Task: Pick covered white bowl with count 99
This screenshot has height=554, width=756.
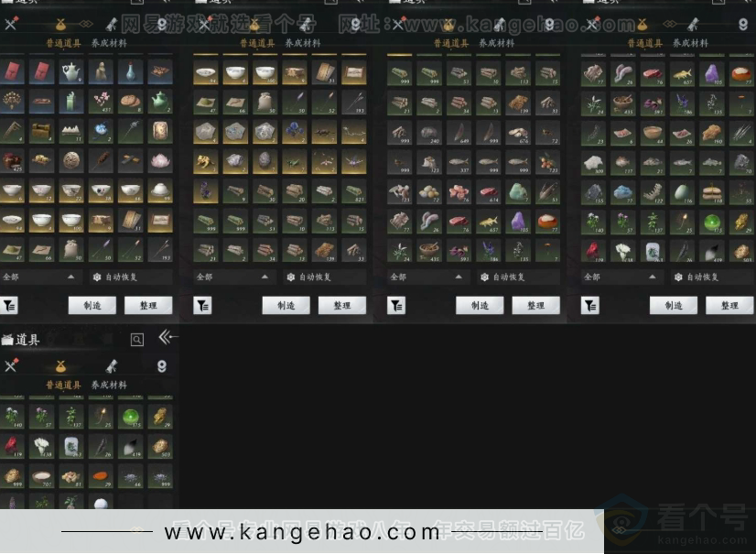Action: click(x=160, y=190)
